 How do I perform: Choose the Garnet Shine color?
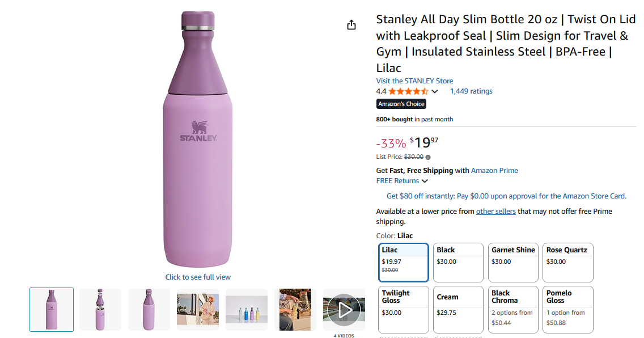pyautogui.click(x=513, y=262)
